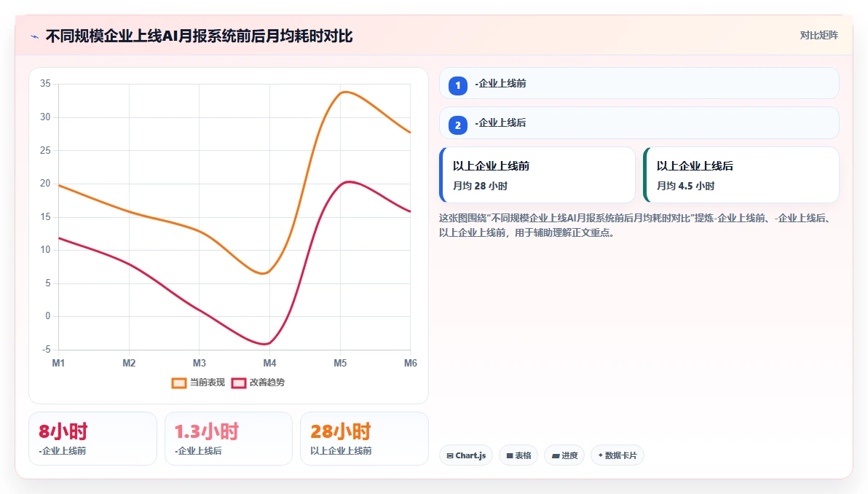The width and height of the screenshot is (868, 494).
Task: Select the number 2 badge for -企业上线后
Action: (x=458, y=125)
